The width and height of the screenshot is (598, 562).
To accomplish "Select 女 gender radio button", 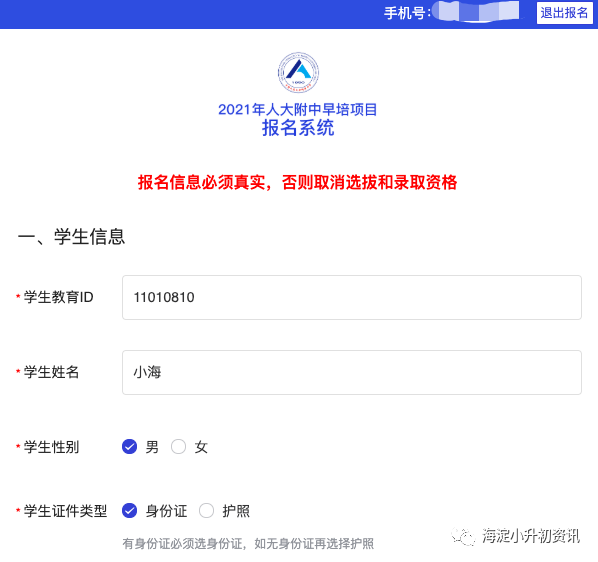I will point(178,446).
